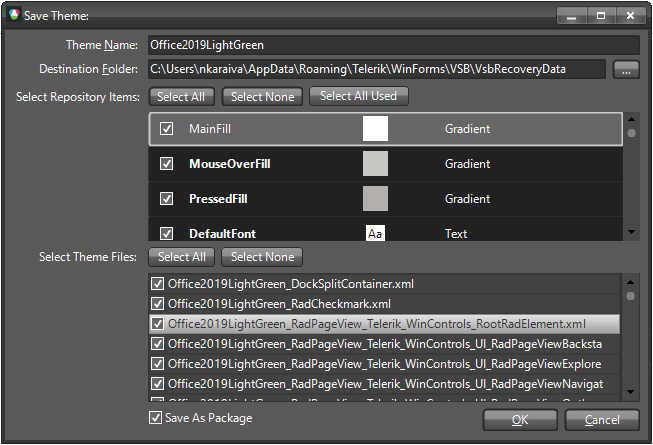Image resolution: width=653 pixels, height=445 pixels.
Task: Click Select None for theme files
Action: point(262,257)
